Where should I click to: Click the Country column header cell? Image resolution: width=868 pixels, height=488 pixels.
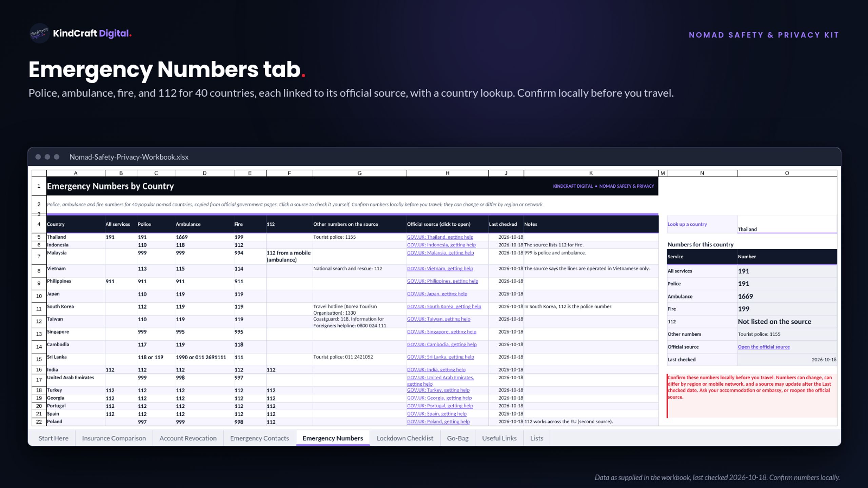(76, 224)
